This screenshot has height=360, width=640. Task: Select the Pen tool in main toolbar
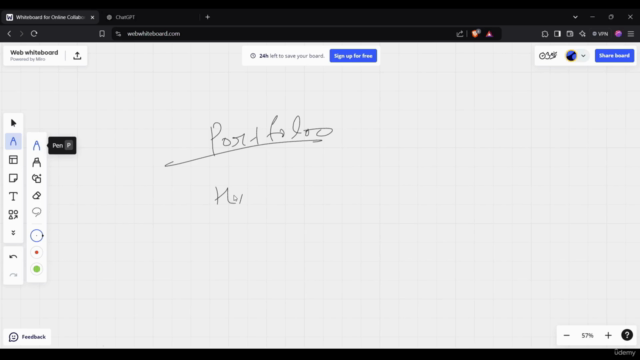pos(13,141)
